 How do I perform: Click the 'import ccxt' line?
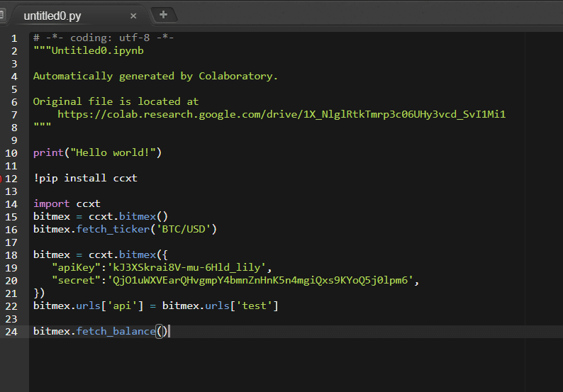tap(67, 203)
